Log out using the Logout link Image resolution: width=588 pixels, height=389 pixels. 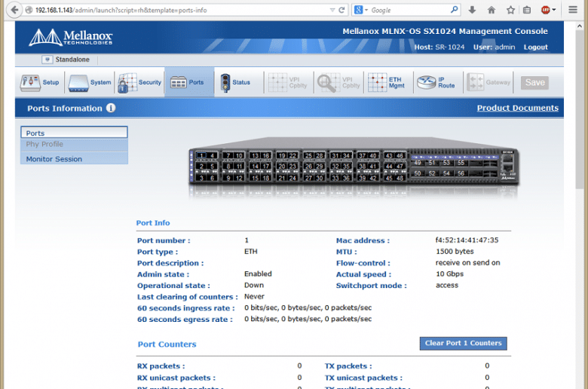(535, 47)
